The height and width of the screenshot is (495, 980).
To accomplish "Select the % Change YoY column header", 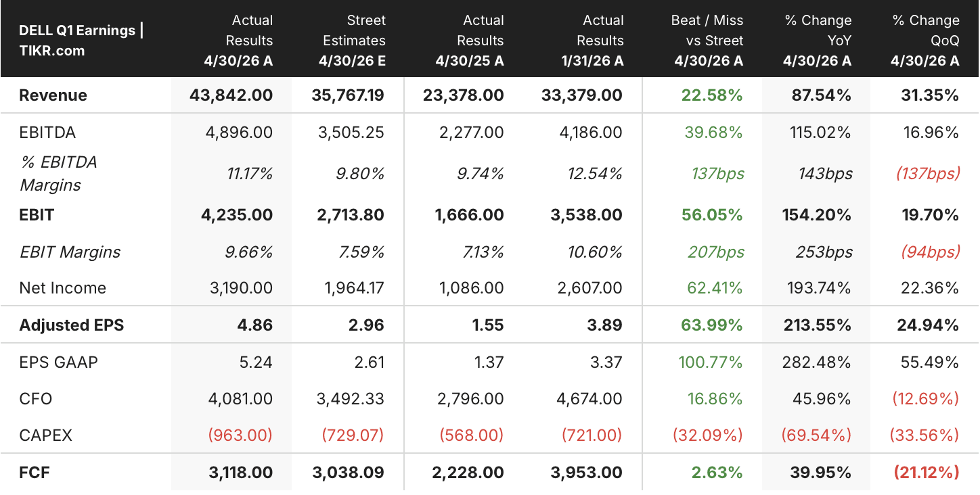I will tap(817, 40).
